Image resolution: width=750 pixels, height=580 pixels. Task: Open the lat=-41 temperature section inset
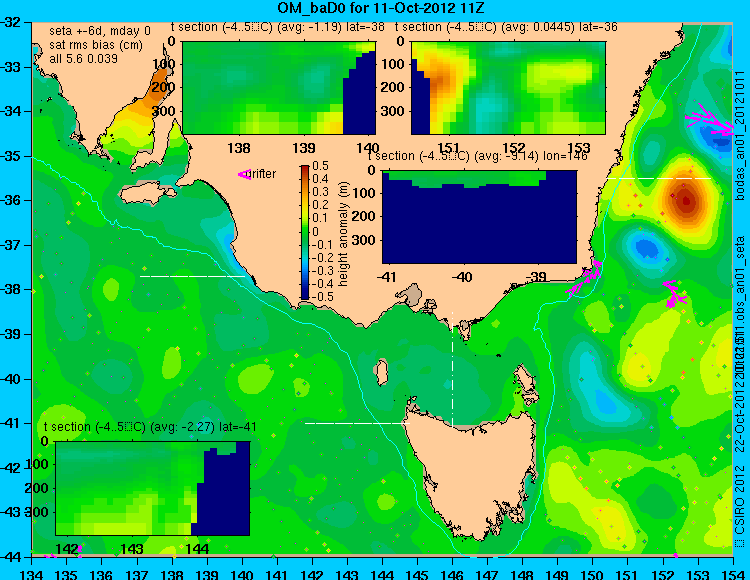(x=153, y=488)
